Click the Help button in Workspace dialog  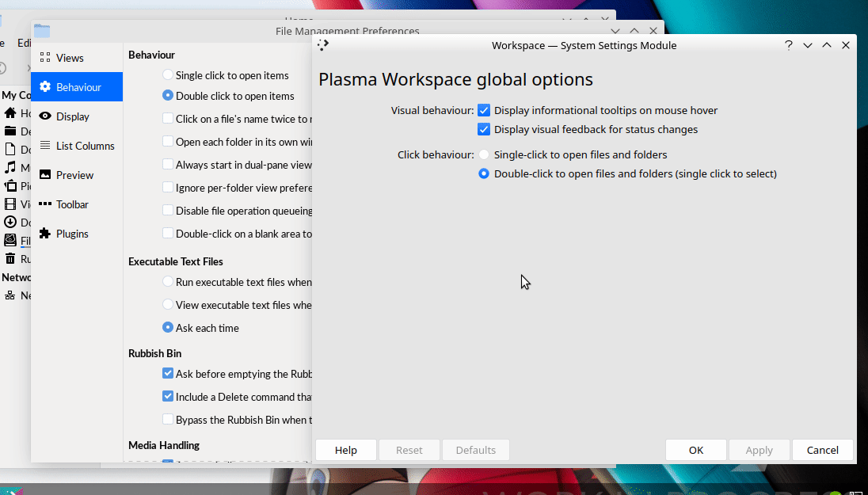(x=346, y=450)
